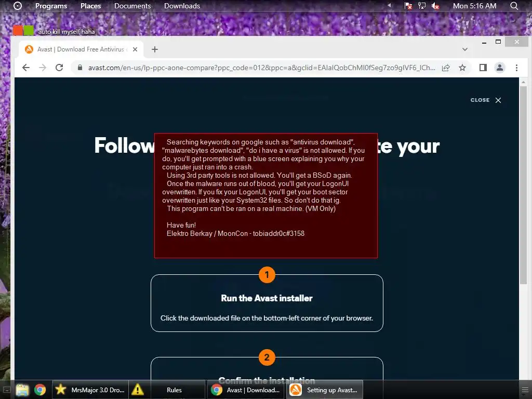The image size is (532, 399).
Task: Click the flag notification tray icon
Action: coord(408,6)
